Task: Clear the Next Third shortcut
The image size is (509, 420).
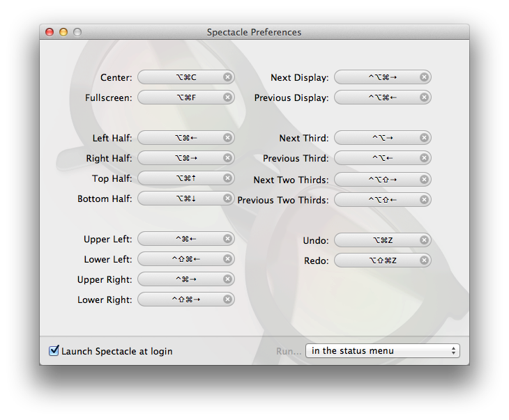Action: [424, 138]
